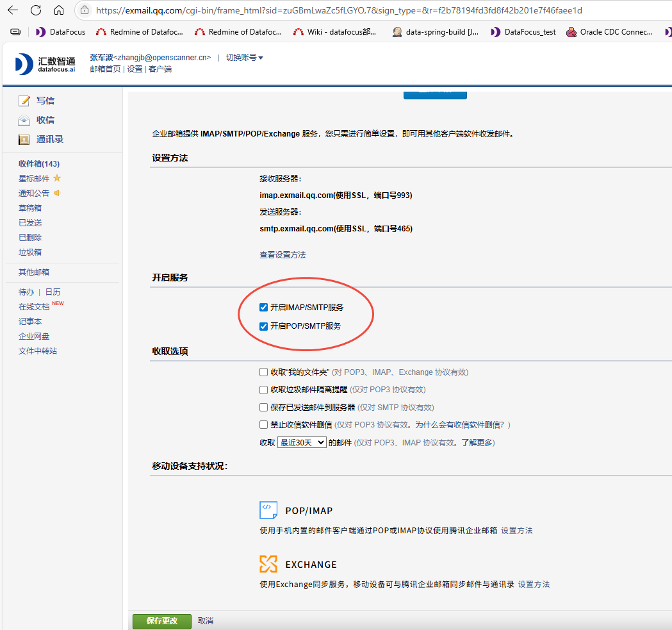
Task: Click the address bar URL field
Action: [339, 10]
